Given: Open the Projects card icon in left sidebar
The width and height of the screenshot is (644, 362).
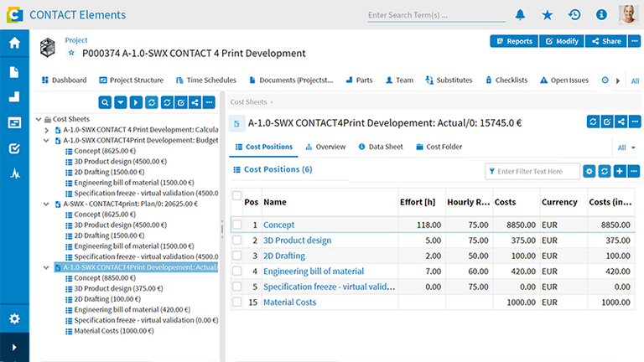Looking at the screenshot, I should click(x=14, y=122).
